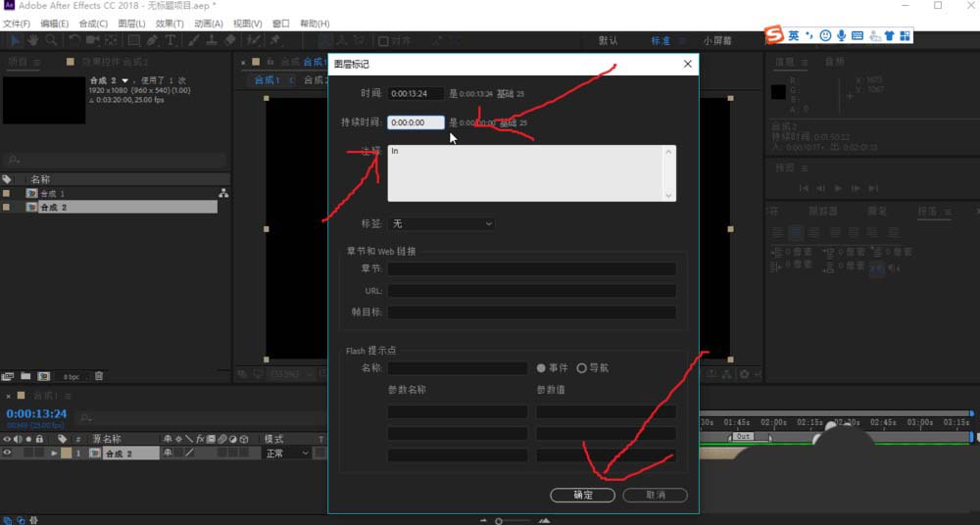This screenshot has height=525, width=980.
Task: Click the interpret footage icon in project panel
Action: (x=8, y=376)
